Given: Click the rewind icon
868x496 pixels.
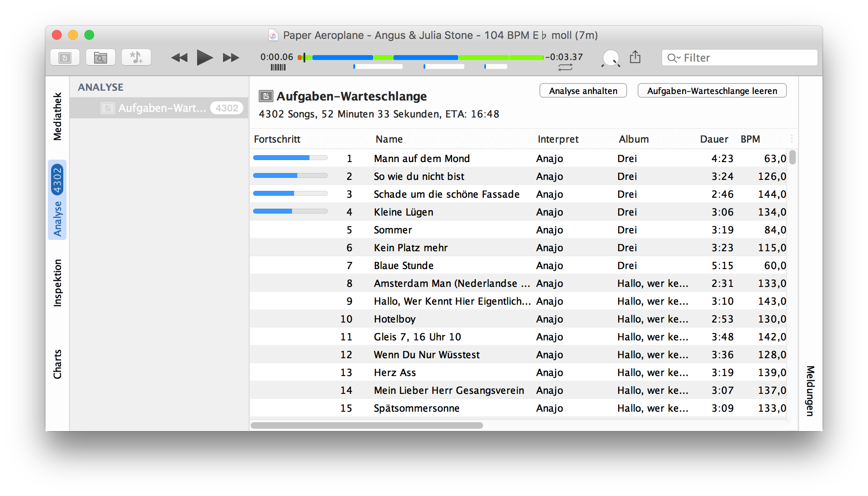Looking at the screenshot, I should click(x=179, y=58).
